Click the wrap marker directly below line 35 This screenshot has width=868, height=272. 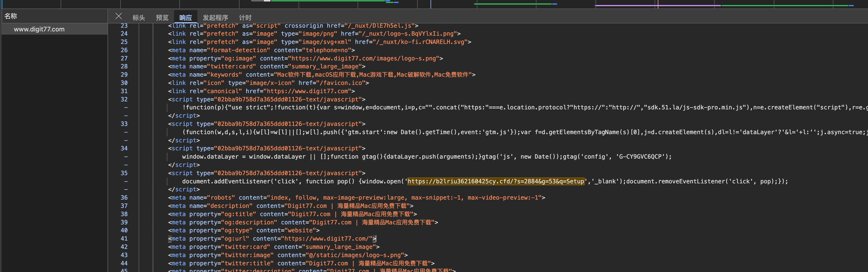126,181
